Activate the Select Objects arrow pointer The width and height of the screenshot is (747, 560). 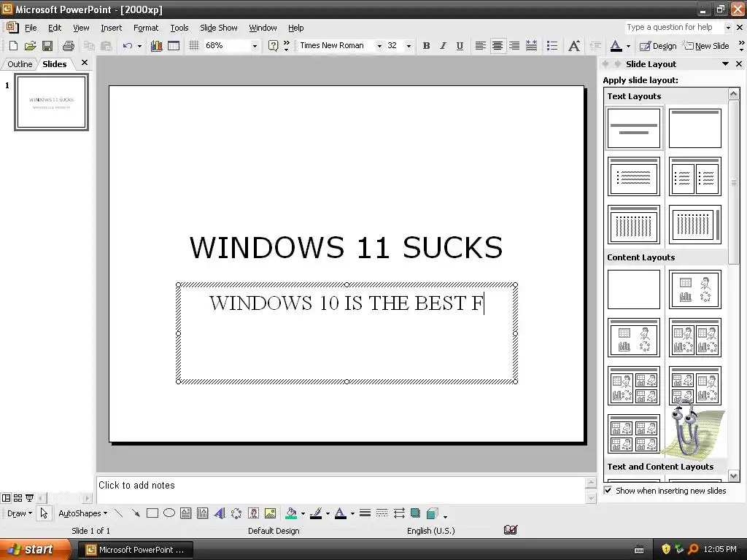(x=44, y=513)
